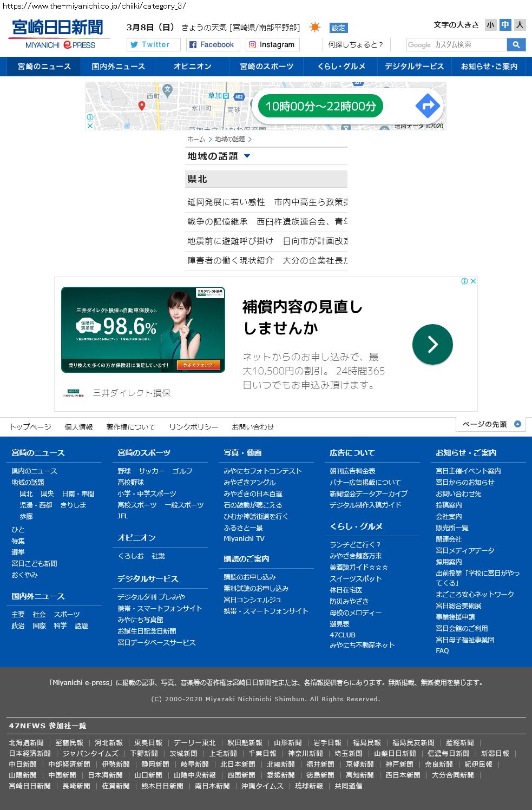Click the weather 設定 button
The image size is (532, 810).
tap(339, 28)
